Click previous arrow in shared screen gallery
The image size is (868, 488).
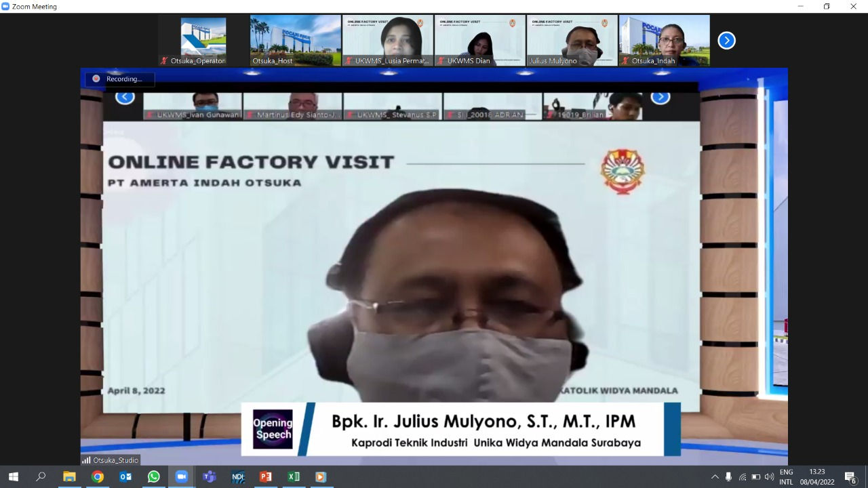tap(125, 98)
